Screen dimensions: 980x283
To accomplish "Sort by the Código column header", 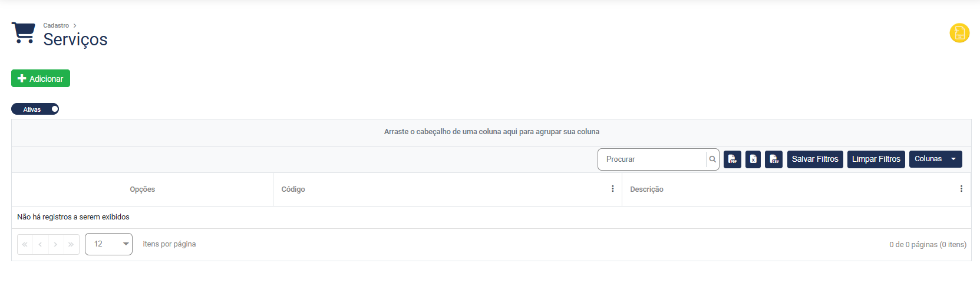I will point(293,189).
